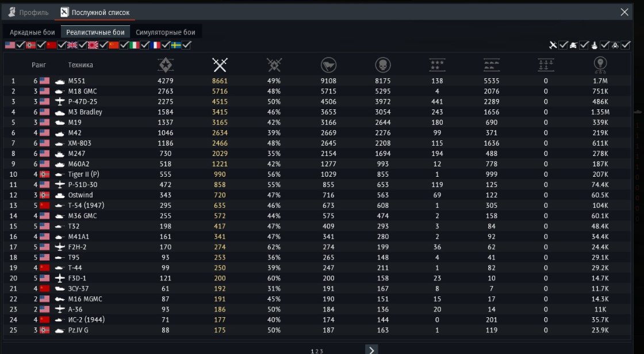Click the China flag filter icon
Image resolution: width=644 pixels, height=354 pixels.
click(x=114, y=45)
